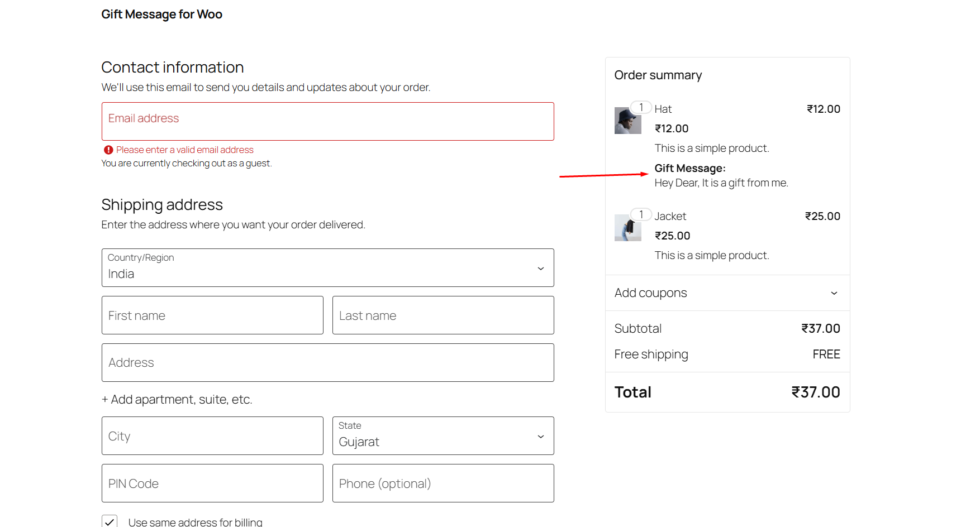Click the Hat quantity badge
This screenshot has height=527, width=980.
coord(641,107)
